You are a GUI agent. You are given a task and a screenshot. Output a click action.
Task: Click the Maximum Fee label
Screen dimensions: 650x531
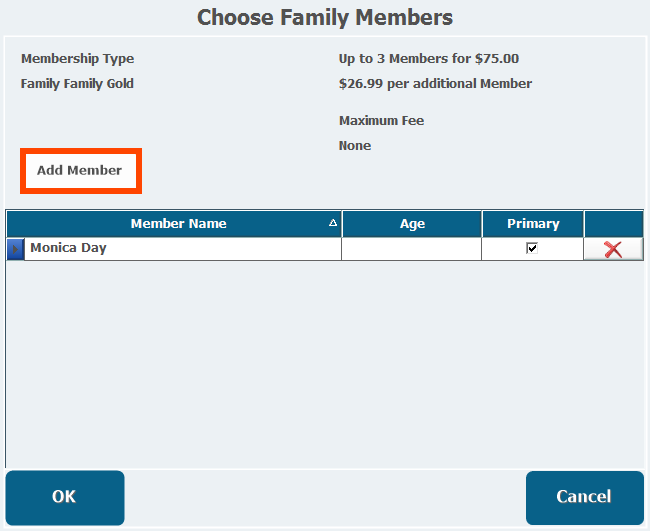(x=381, y=121)
